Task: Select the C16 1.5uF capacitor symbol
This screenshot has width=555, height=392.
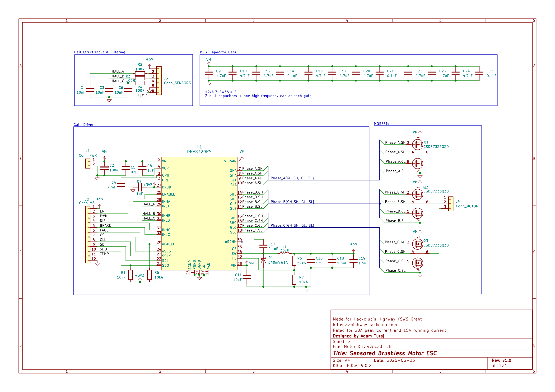Action: click(311, 261)
